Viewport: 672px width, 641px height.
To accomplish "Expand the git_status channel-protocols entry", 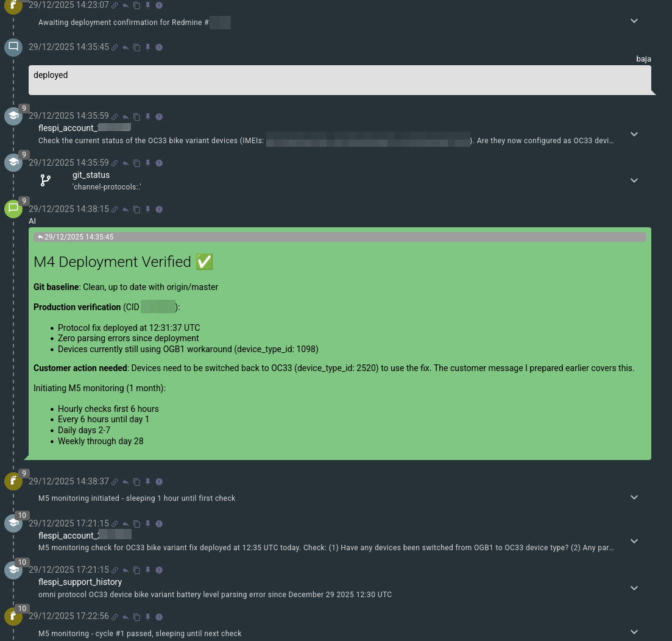I will [634, 180].
